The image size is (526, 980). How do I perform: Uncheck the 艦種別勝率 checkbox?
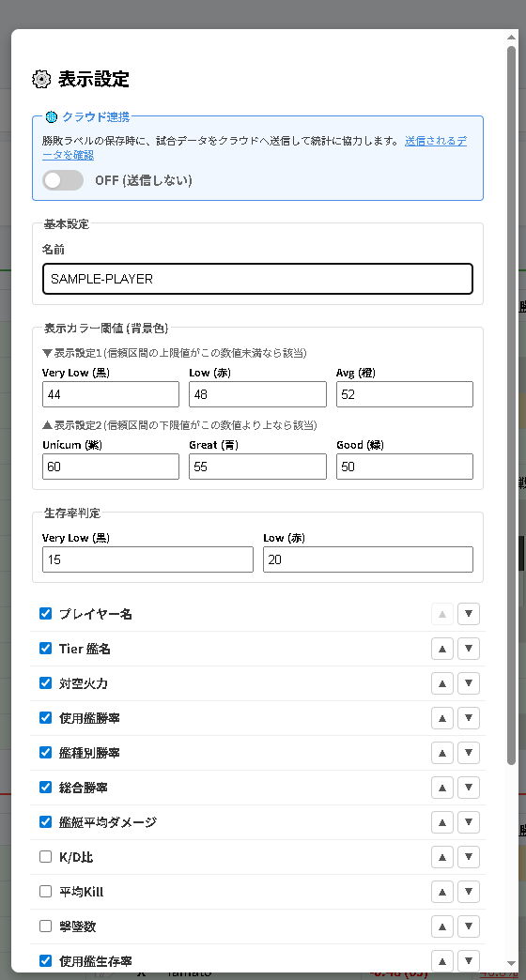point(45,752)
